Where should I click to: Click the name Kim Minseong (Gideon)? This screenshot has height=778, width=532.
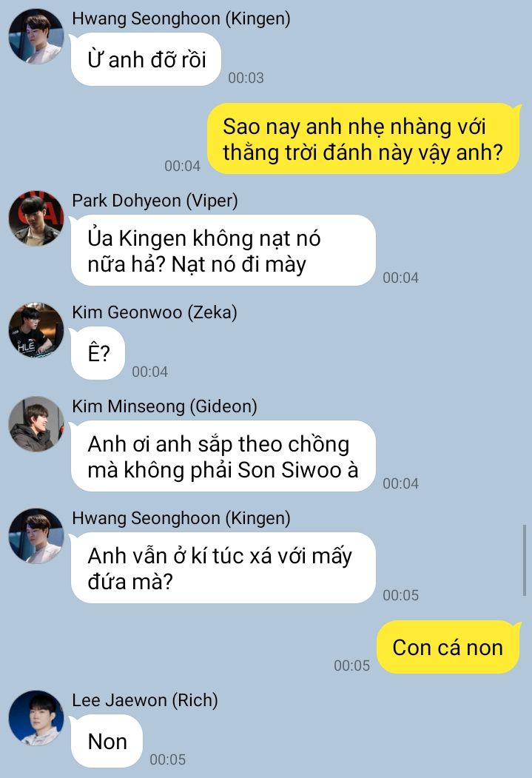164,406
